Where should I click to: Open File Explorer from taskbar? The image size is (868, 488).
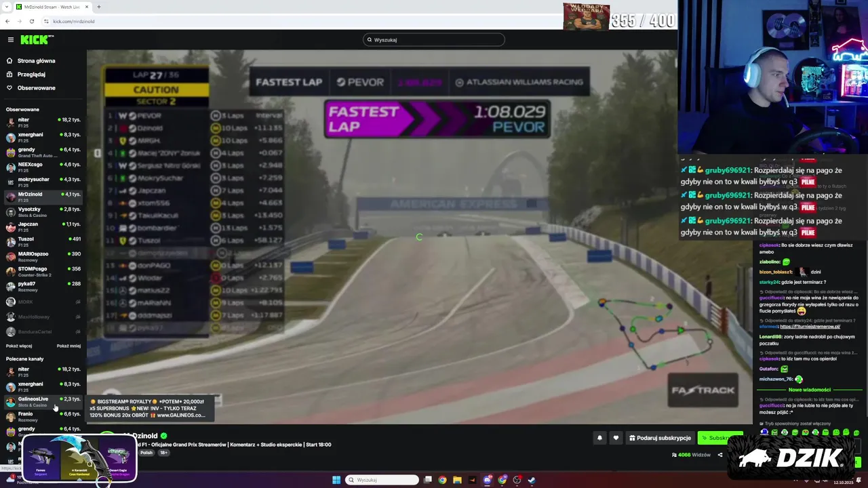457,480
